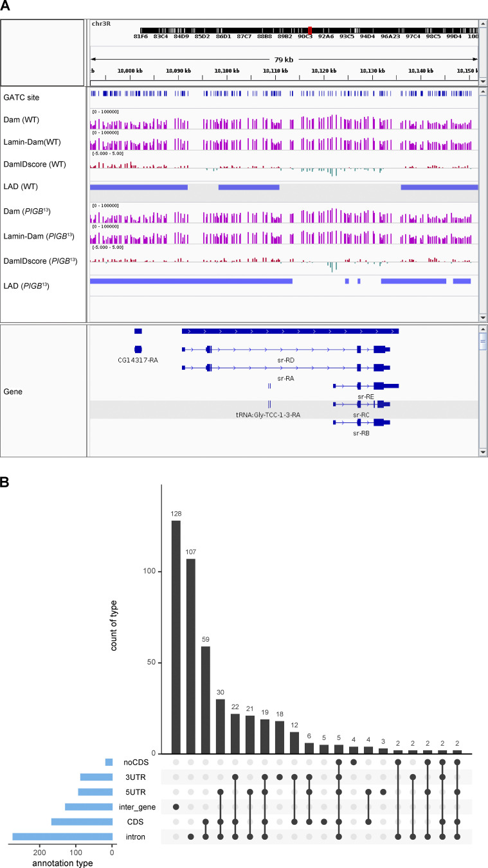
Task: Click the scroll-up arrow of the Gene panel
Action: coord(483,329)
